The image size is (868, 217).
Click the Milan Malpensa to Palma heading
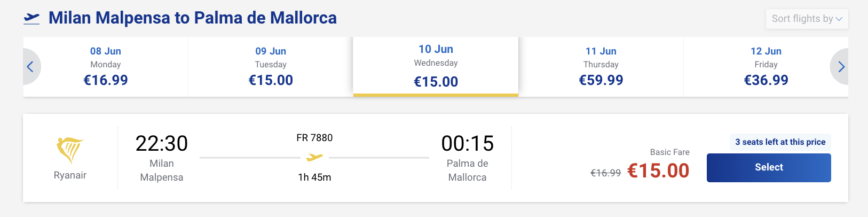pos(192,18)
